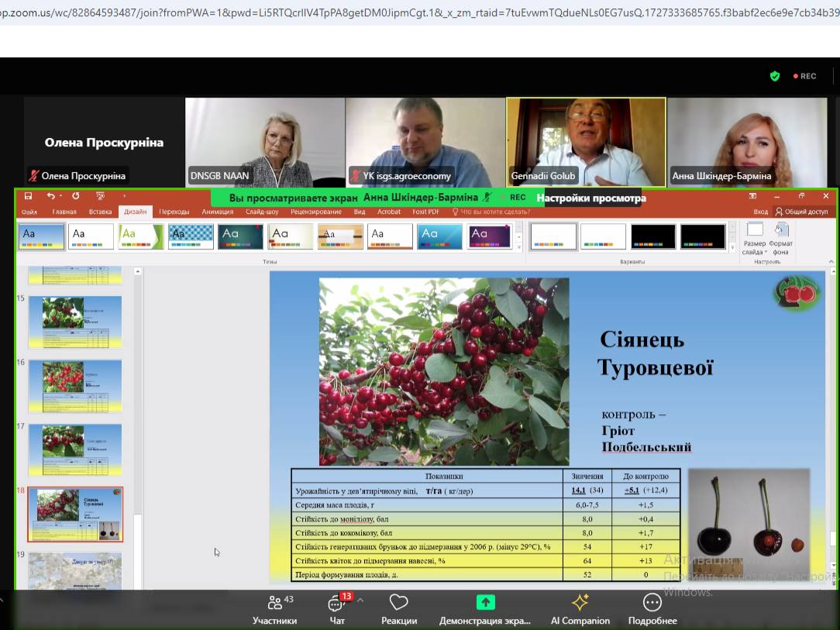Click the red REC recording indicator
The width and height of the screenshot is (840, 630).
click(804, 76)
